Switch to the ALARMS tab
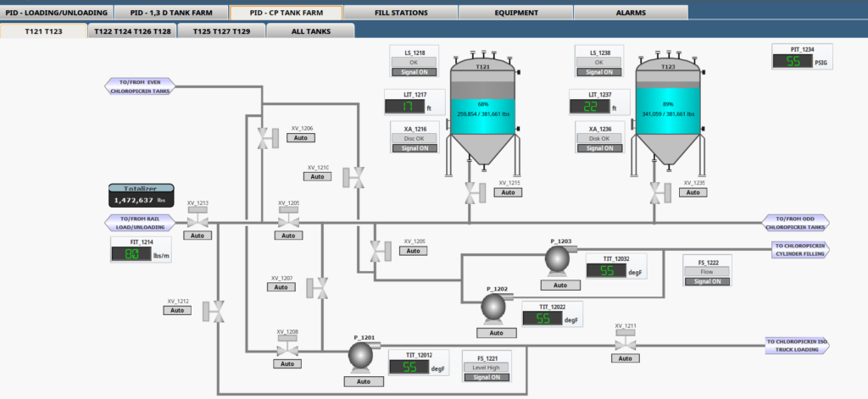The width and height of the screenshot is (868, 399). point(630,13)
